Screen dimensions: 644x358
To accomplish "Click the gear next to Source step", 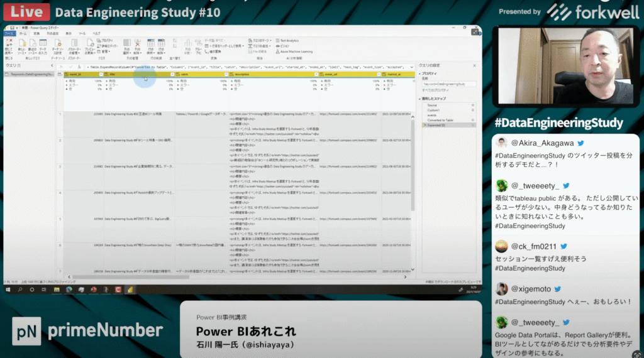I will [x=473, y=105].
